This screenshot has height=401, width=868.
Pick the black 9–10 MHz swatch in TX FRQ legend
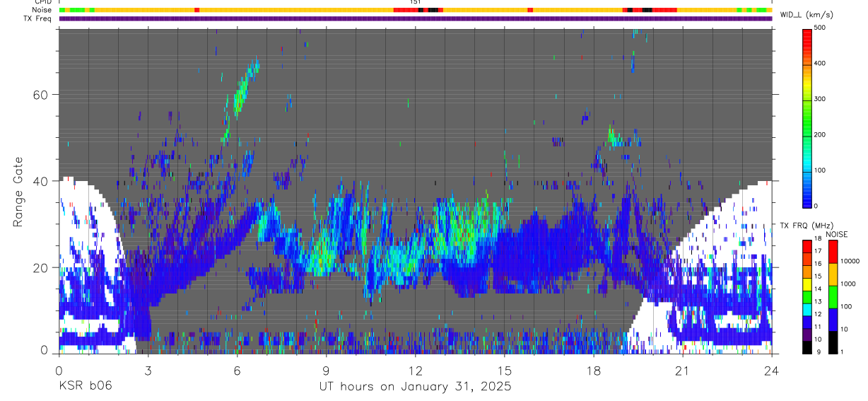[807, 347]
